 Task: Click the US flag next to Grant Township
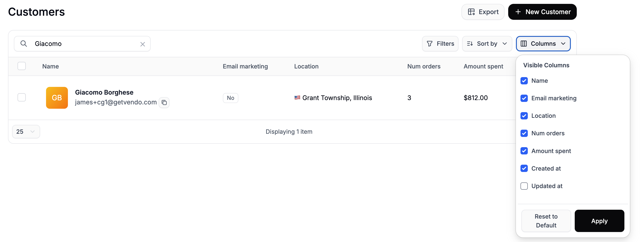click(297, 98)
